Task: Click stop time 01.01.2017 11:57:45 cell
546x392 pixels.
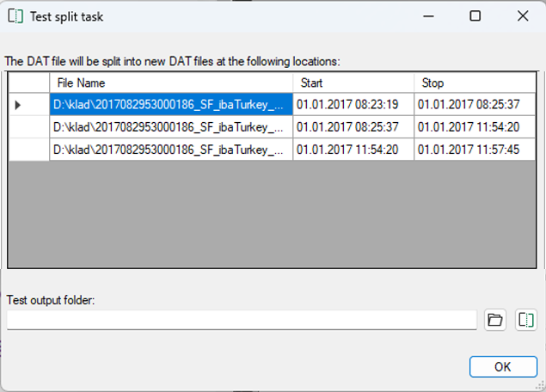Action: point(475,150)
